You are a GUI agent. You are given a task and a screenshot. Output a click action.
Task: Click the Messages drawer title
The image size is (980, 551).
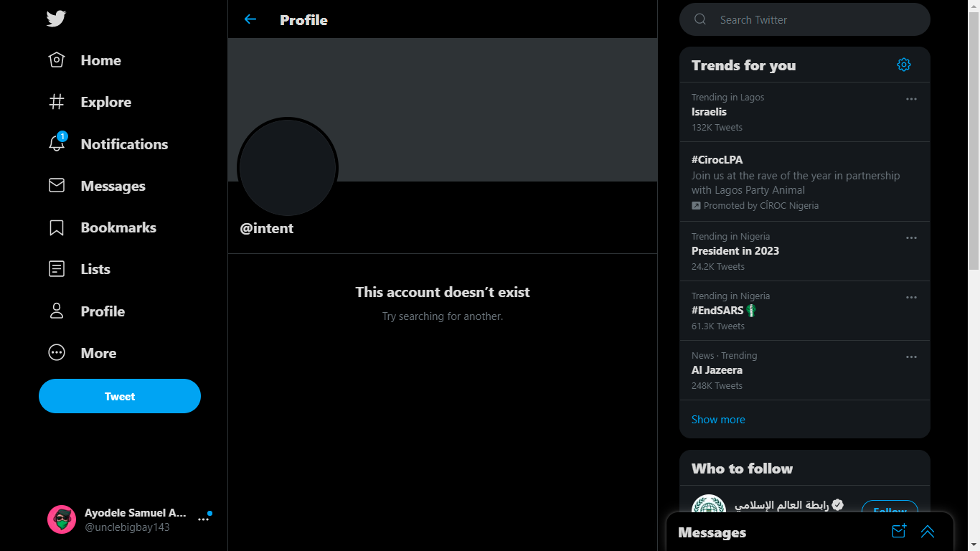click(x=712, y=532)
